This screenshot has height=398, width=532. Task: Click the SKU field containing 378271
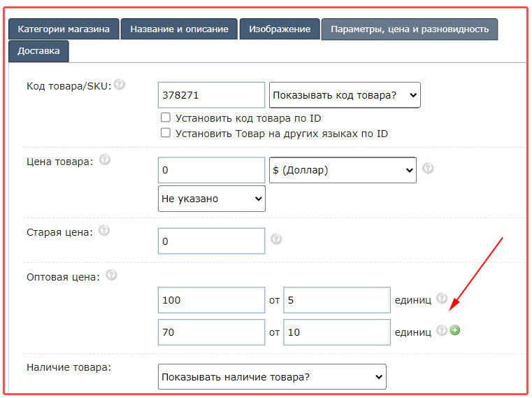pos(211,95)
